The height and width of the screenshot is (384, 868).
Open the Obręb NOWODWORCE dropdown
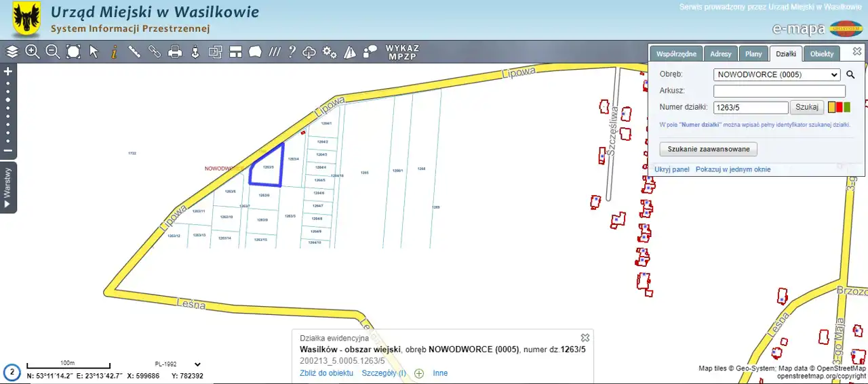coord(776,74)
